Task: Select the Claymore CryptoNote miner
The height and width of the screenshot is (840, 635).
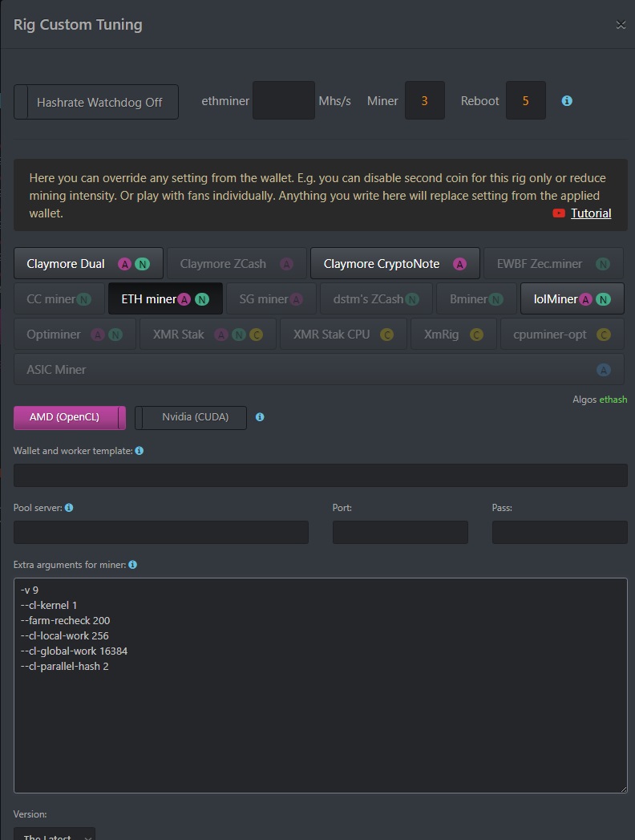Action: pos(394,264)
